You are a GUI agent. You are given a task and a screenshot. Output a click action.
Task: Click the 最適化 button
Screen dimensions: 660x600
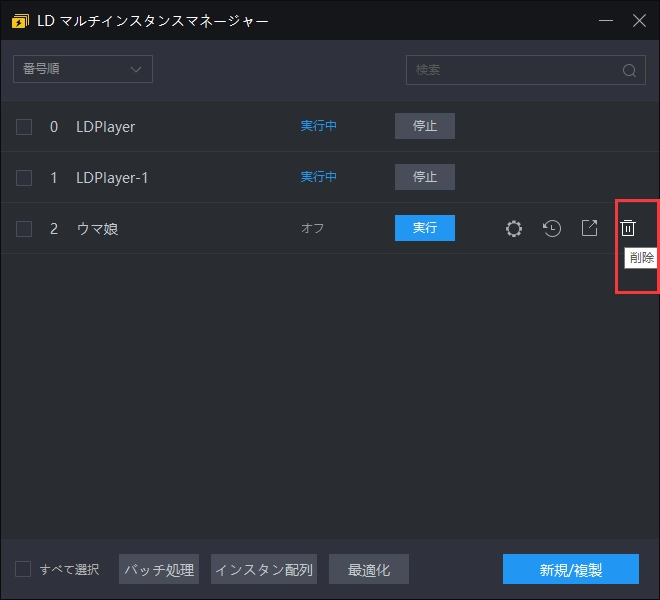tap(369, 569)
